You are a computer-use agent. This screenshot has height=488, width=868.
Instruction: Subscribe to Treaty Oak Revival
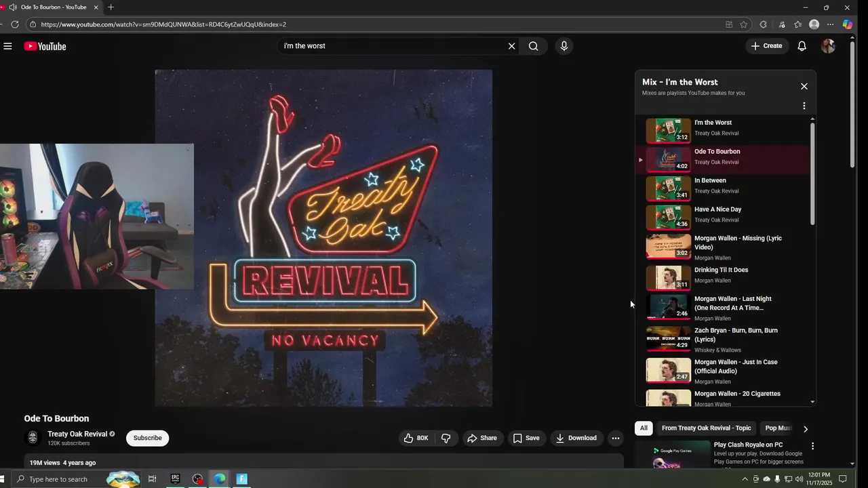[147, 438]
